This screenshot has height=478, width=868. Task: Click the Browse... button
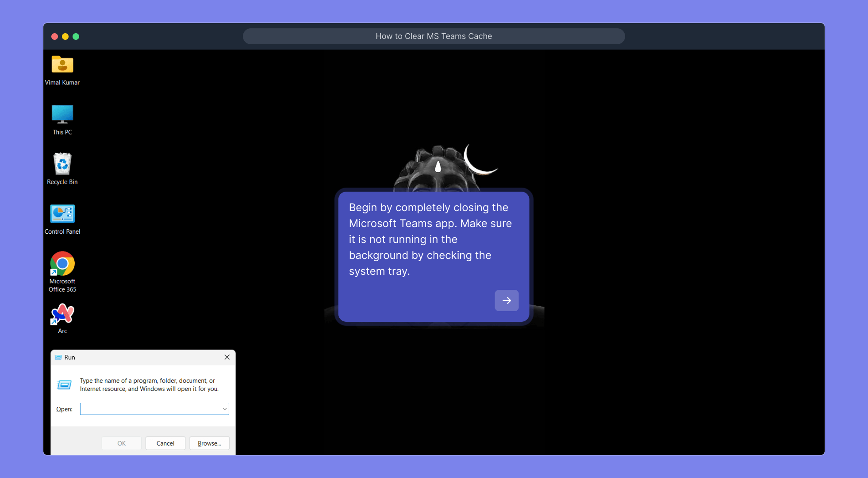209,443
